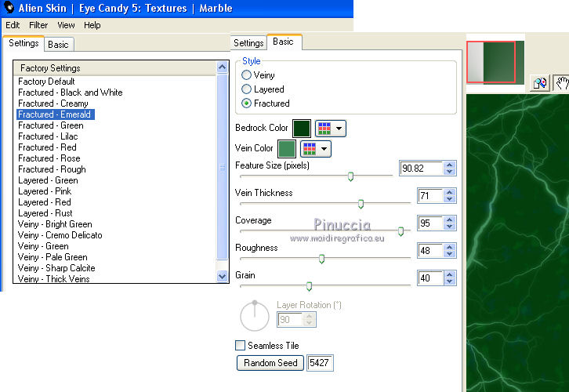Select the zoom magnifier tool
The width and height of the screenshot is (569, 392).
click(x=539, y=83)
